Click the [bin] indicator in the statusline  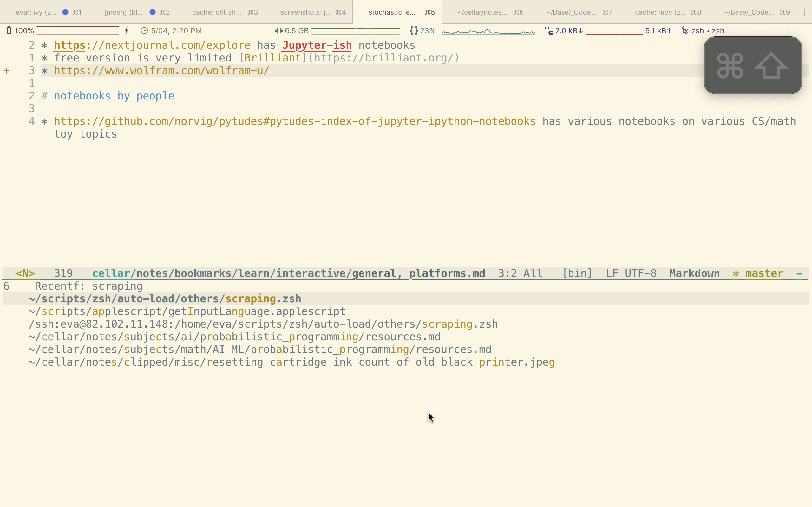578,273
